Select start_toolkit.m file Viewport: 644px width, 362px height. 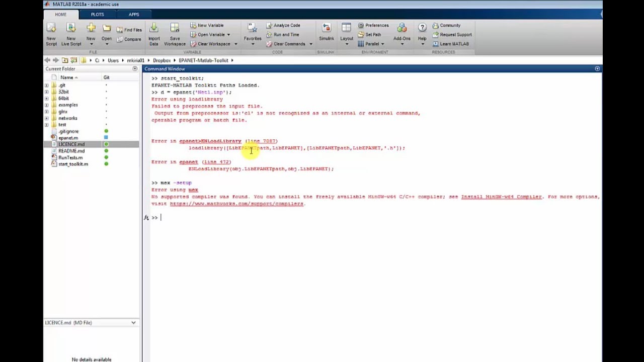pyautogui.click(x=73, y=164)
